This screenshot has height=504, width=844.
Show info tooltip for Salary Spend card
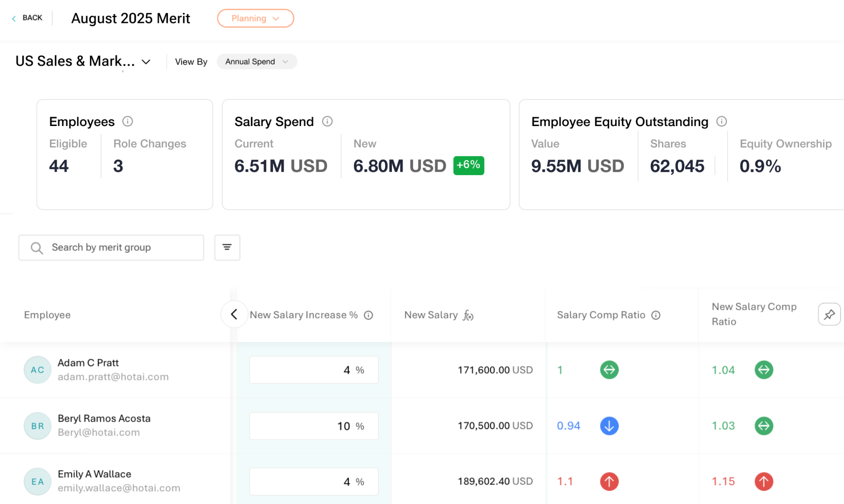tap(327, 121)
